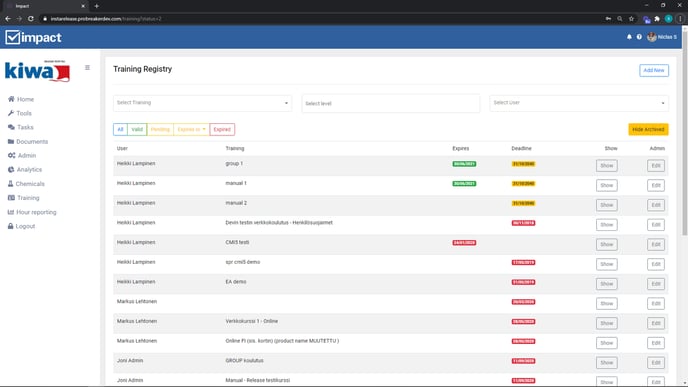Toggle the Hide Archived button

point(648,129)
